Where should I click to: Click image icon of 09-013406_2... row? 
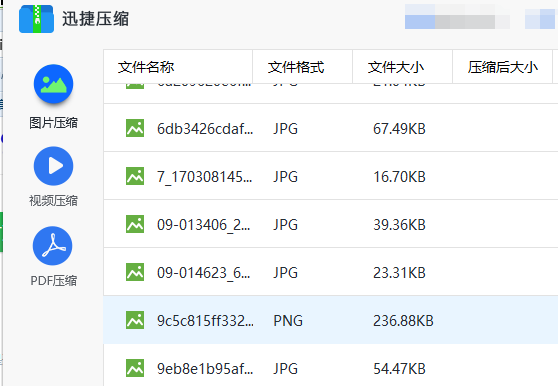[x=135, y=224]
